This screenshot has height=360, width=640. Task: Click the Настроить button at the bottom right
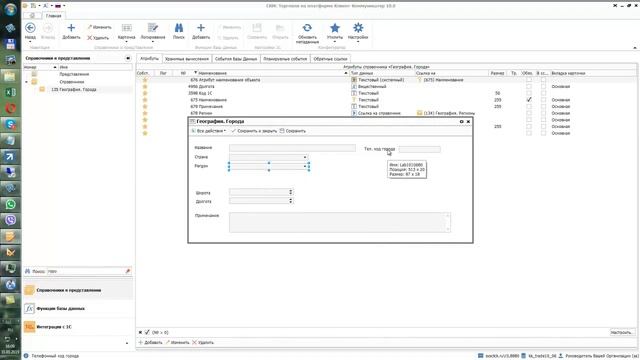pos(622,332)
